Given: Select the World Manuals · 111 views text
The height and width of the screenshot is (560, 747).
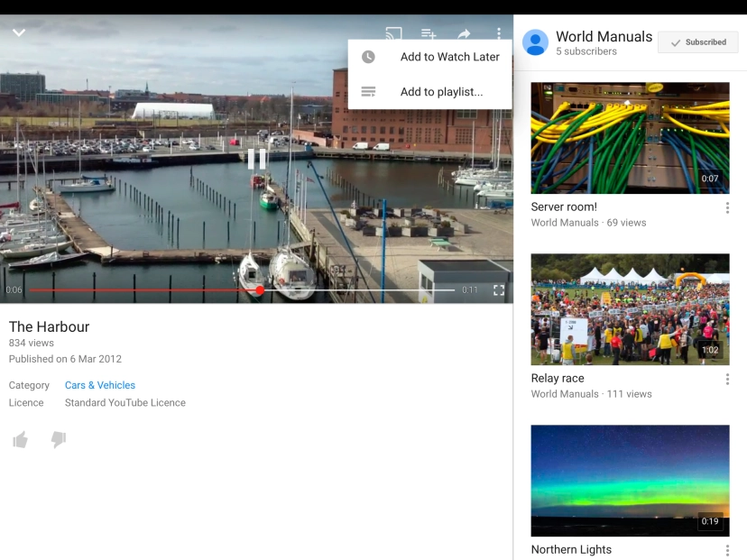Looking at the screenshot, I should (x=591, y=394).
